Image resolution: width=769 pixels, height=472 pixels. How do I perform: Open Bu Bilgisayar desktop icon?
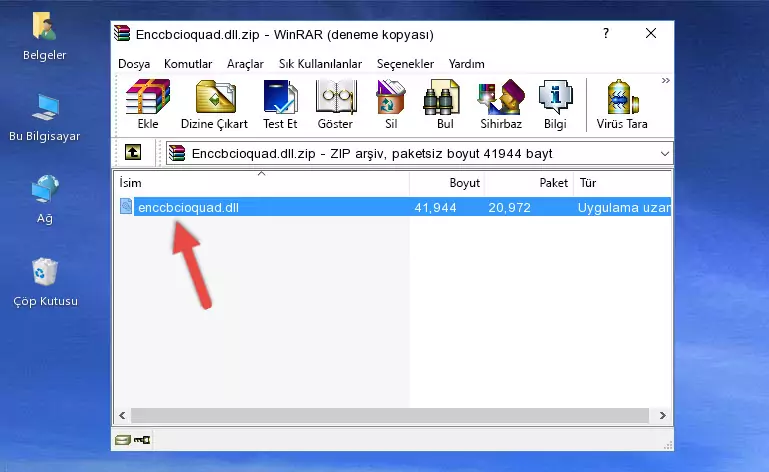point(44,118)
